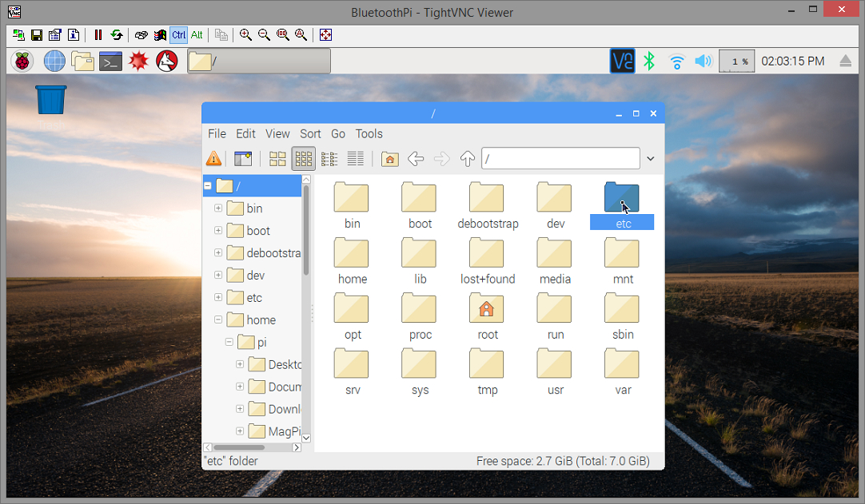Image resolution: width=865 pixels, height=504 pixels.
Task: Click the root folder taskbar window button
Action: pos(259,62)
